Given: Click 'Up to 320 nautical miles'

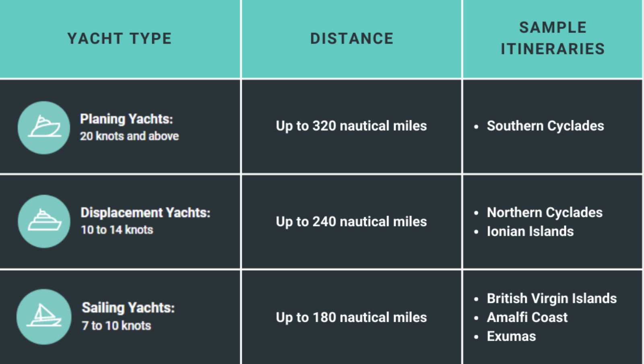Looking at the screenshot, I should tap(351, 126).
